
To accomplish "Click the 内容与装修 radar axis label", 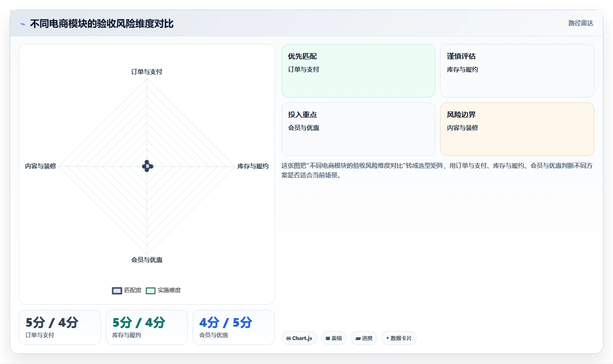I will pyautogui.click(x=40, y=166).
